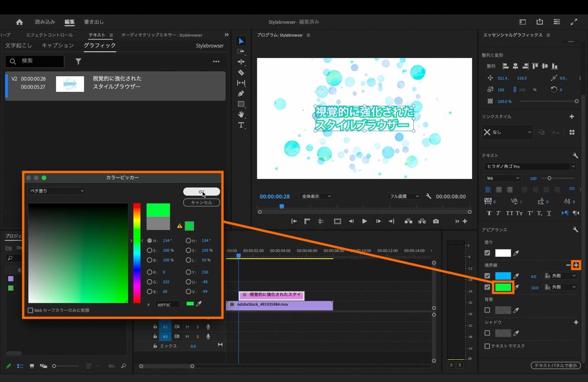588x382 pixels.
Task: Select the Ripple Edit tool
Action: pos(241,62)
